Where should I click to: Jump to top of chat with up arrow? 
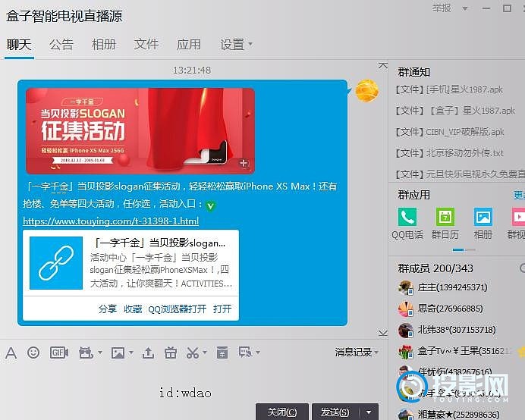coord(382,66)
